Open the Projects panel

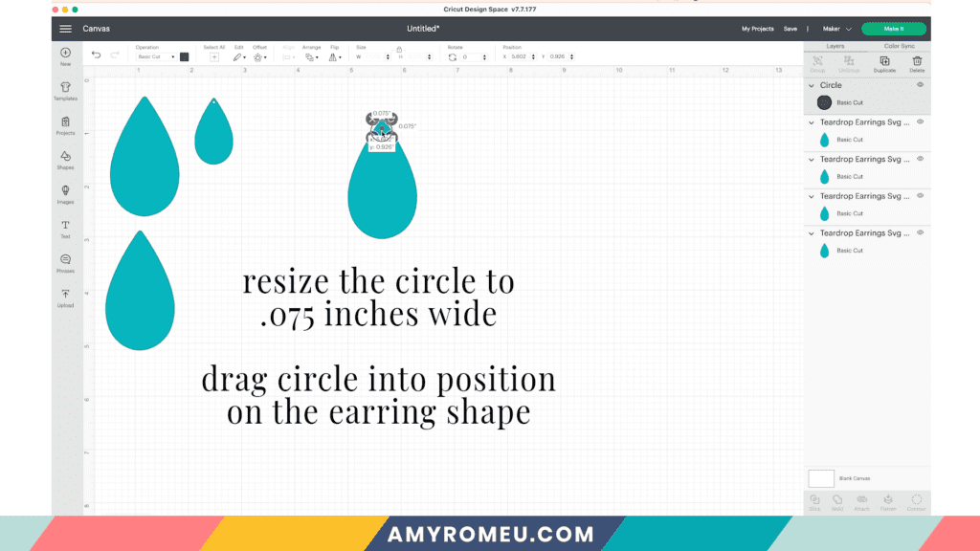pyautogui.click(x=66, y=125)
